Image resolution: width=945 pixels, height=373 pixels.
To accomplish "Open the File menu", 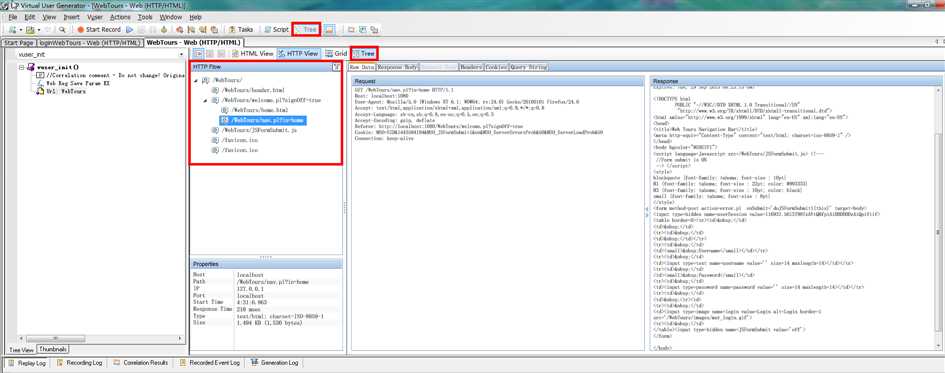I will (x=13, y=17).
